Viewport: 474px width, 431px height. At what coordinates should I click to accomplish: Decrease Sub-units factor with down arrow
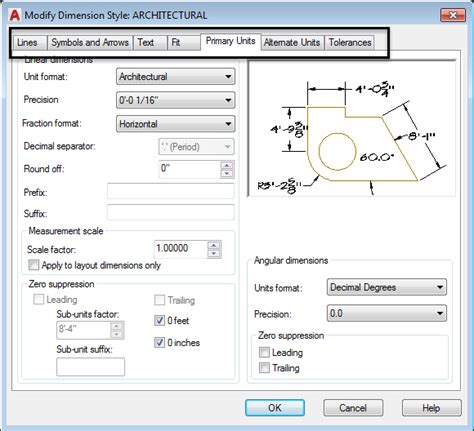(x=117, y=334)
